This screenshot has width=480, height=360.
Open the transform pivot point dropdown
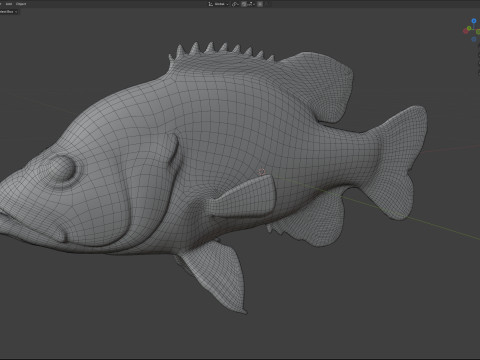pos(235,4)
